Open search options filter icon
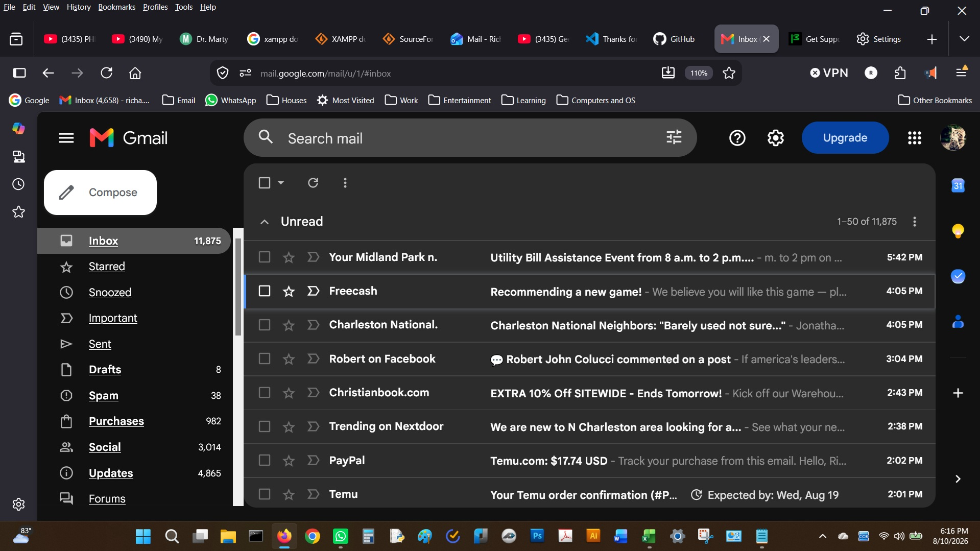The height and width of the screenshot is (551, 980). 674,137
